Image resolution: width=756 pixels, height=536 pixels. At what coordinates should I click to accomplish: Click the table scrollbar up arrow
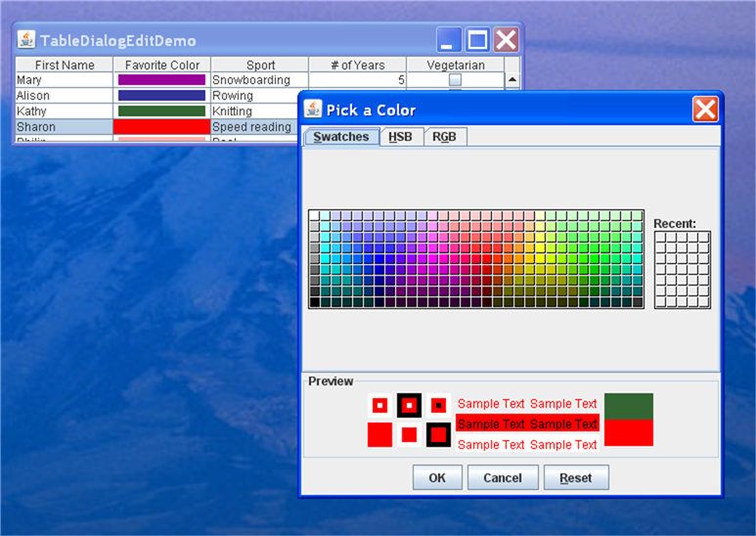(512, 79)
